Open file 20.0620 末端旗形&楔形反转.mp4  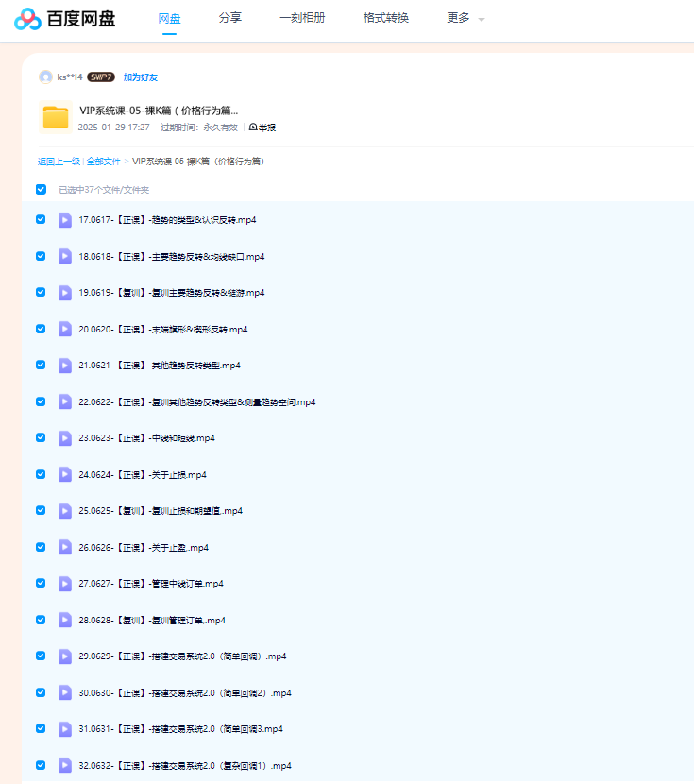coord(163,330)
